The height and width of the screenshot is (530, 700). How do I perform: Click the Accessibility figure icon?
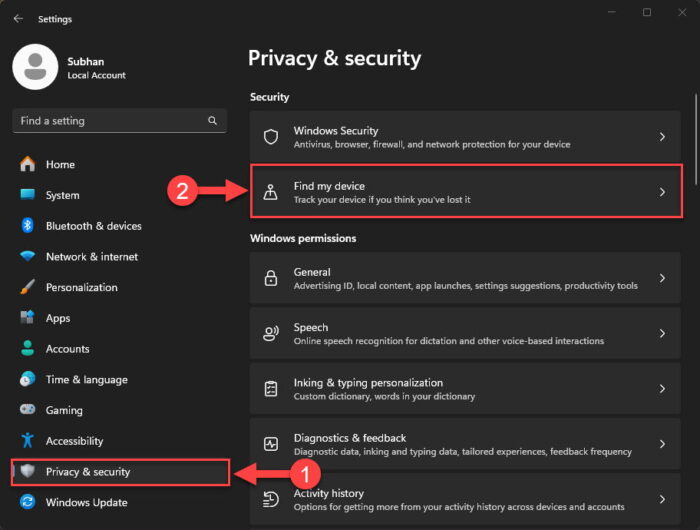(28, 440)
